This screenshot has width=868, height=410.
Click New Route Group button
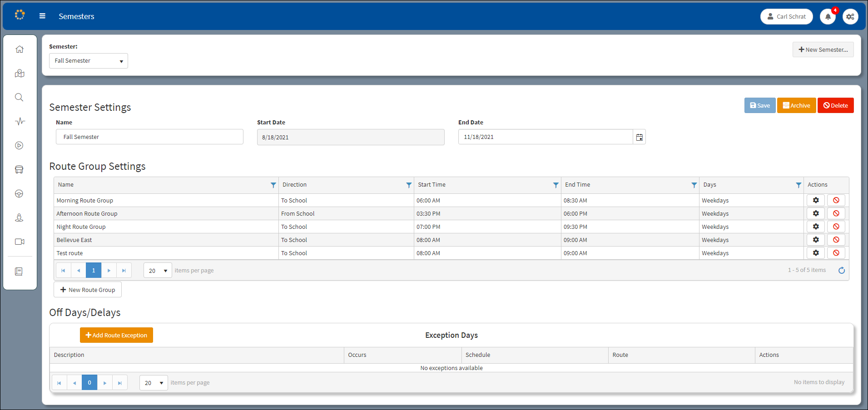(88, 290)
